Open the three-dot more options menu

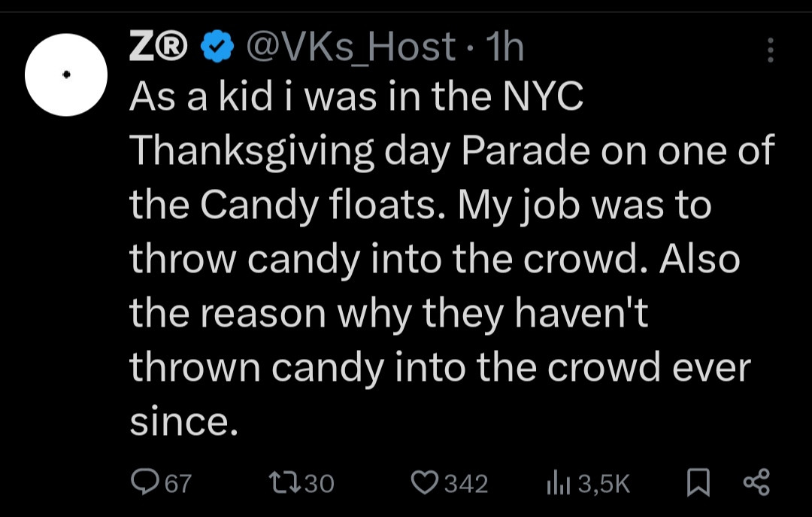point(769,50)
